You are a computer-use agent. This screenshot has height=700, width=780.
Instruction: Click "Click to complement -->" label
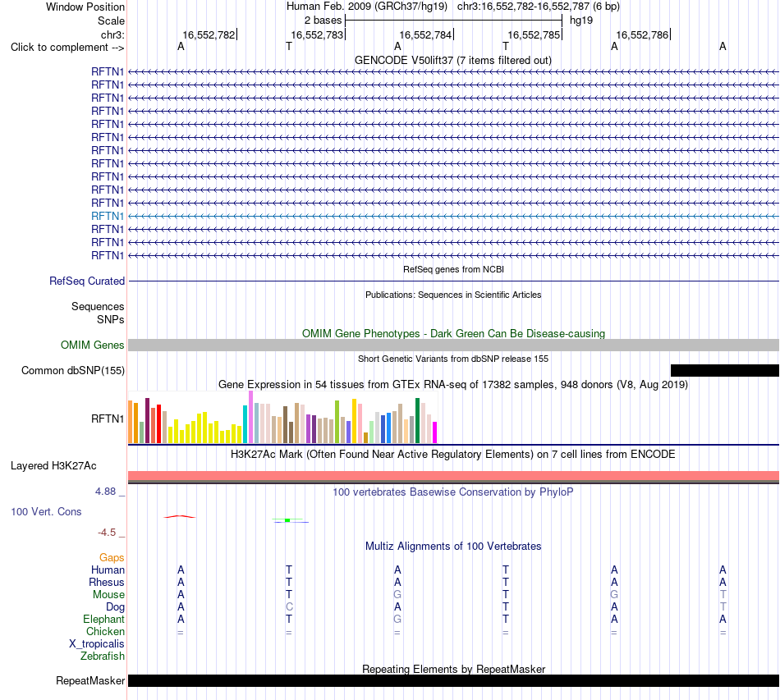click(67, 48)
